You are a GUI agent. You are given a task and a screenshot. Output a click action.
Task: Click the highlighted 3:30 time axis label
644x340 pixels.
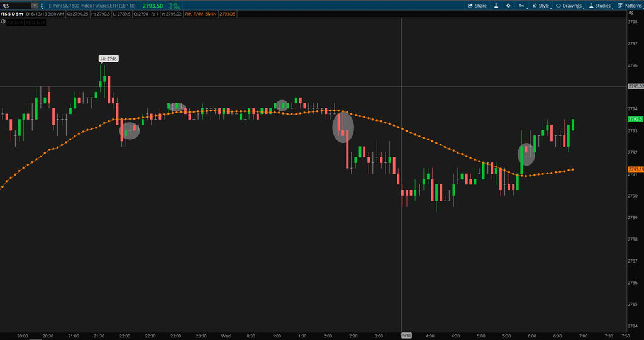406,336
